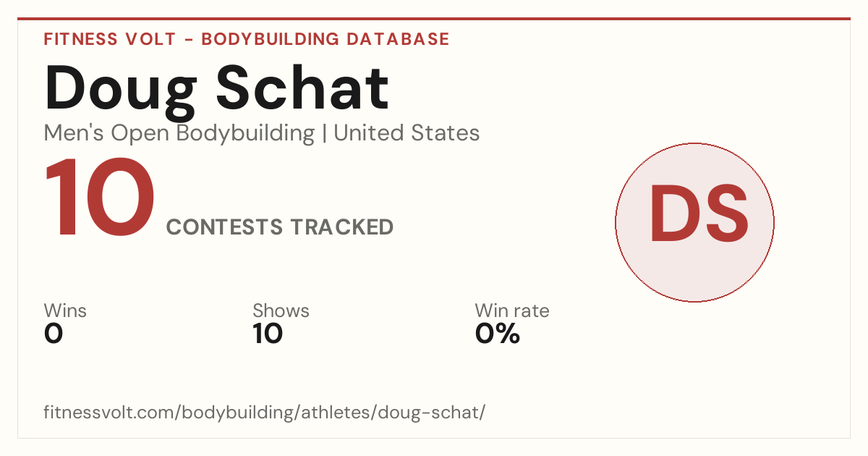Open the fitnessvolt.com athlete URL link
Screen dimensions: 868x456
click(x=265, y=413)
